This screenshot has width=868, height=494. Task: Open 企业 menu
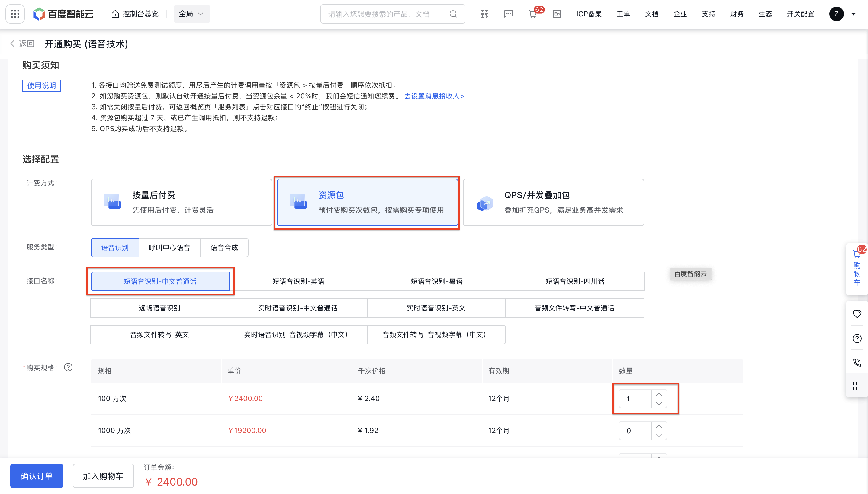click(680, 14)
